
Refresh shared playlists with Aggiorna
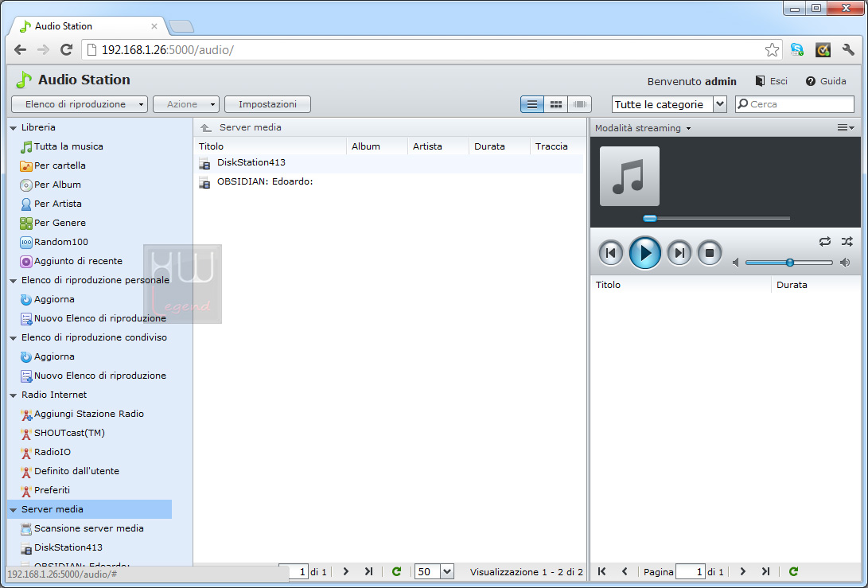47,357
